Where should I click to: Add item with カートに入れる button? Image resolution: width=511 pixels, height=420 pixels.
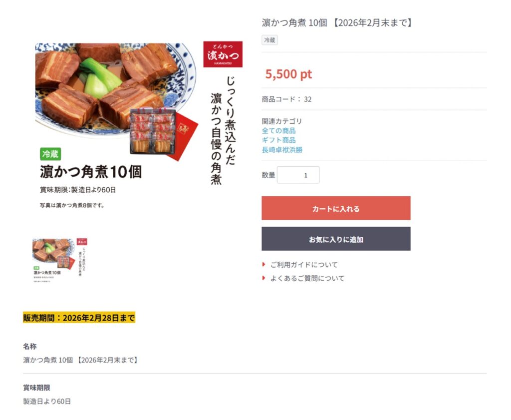[336, 208]
